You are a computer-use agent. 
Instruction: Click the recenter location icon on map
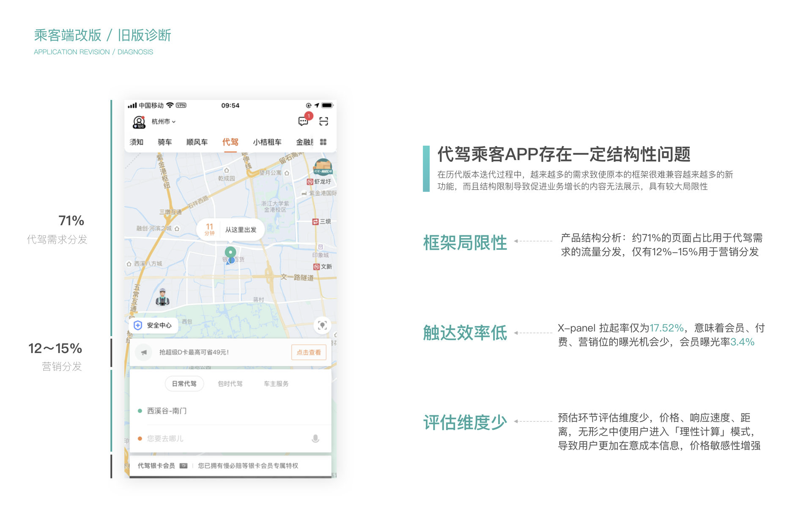coord(322,325)
